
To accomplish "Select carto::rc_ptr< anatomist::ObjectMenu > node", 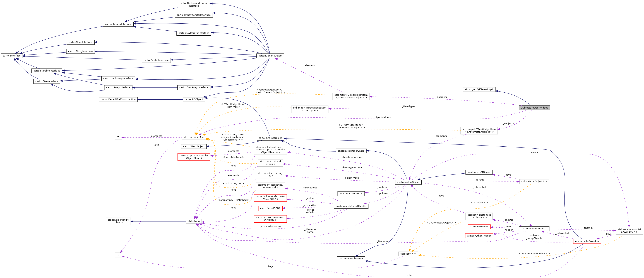I will coord(194,157).
